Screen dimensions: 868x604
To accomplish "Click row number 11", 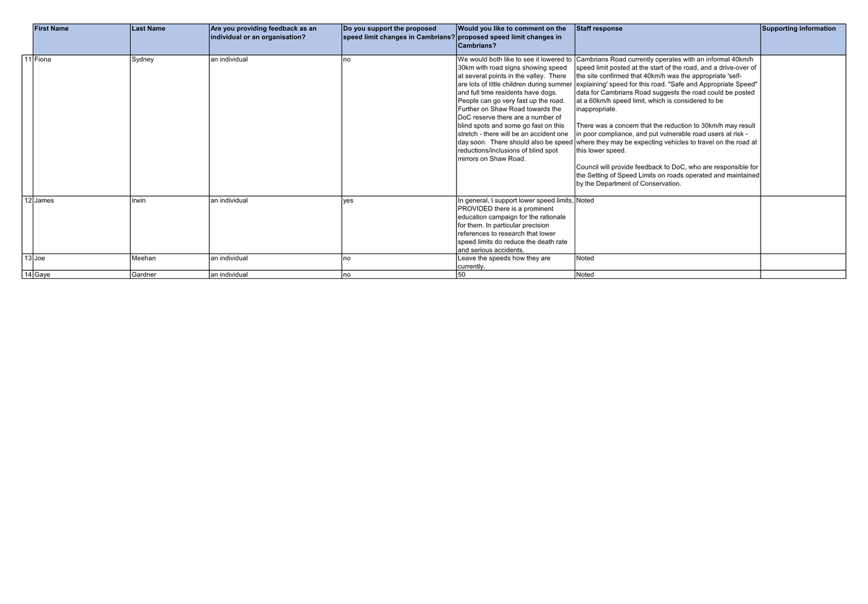I will (x=28, y=59).
